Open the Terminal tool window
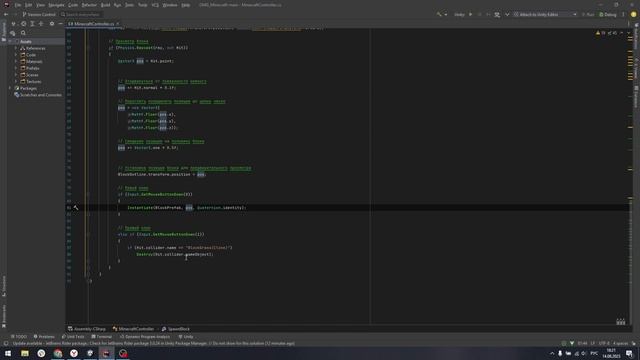This screenshot has width=640, height=360. click(x=102, y=337)
